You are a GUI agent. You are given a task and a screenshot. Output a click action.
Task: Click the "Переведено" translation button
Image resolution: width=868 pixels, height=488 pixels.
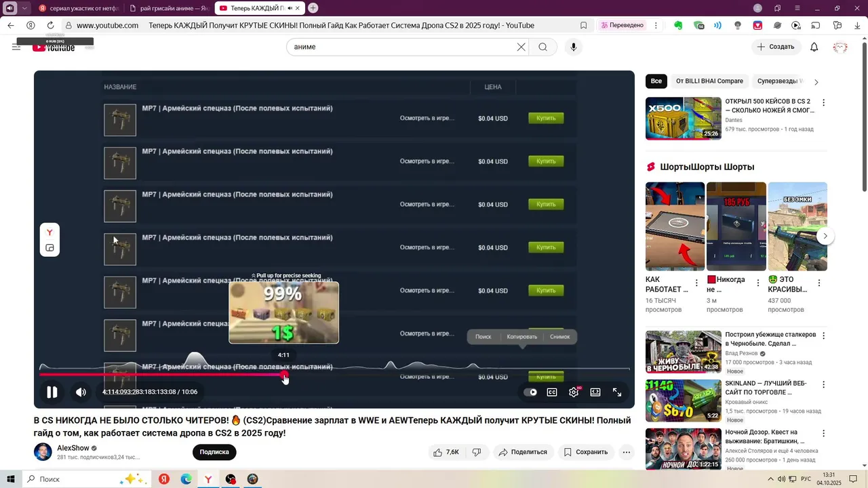click(622, 25)
